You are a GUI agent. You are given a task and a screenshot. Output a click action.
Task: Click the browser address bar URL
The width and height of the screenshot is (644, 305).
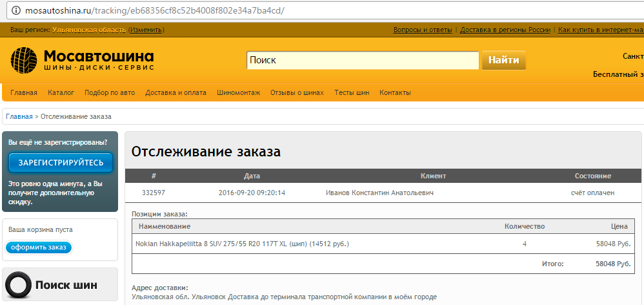pyautogui.click(x=155, y=12)
